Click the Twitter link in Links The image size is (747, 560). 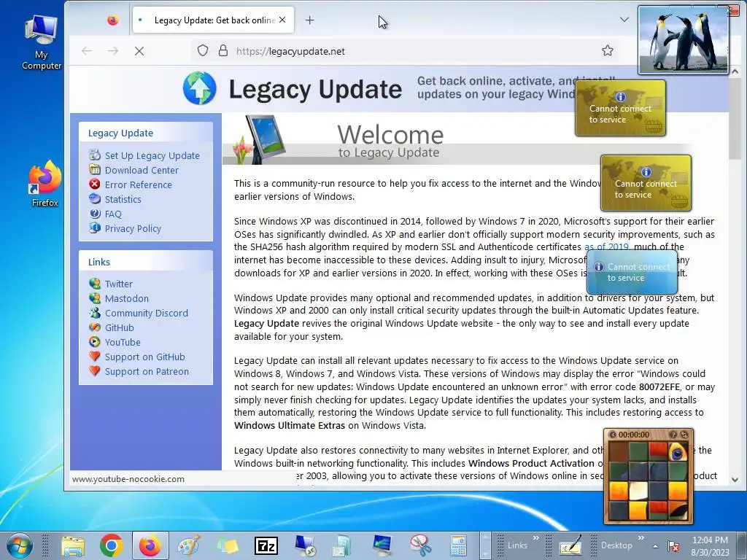point(119,284)
